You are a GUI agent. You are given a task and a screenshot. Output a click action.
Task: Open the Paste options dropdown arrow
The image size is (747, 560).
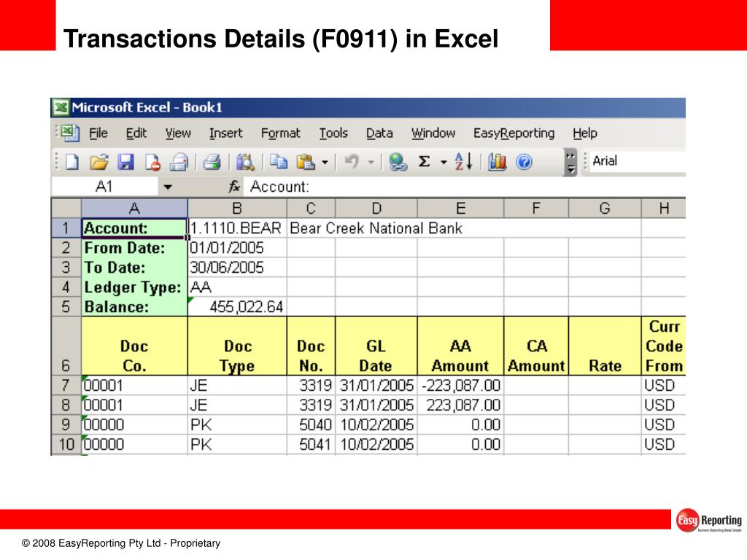(x=325, y=163)
